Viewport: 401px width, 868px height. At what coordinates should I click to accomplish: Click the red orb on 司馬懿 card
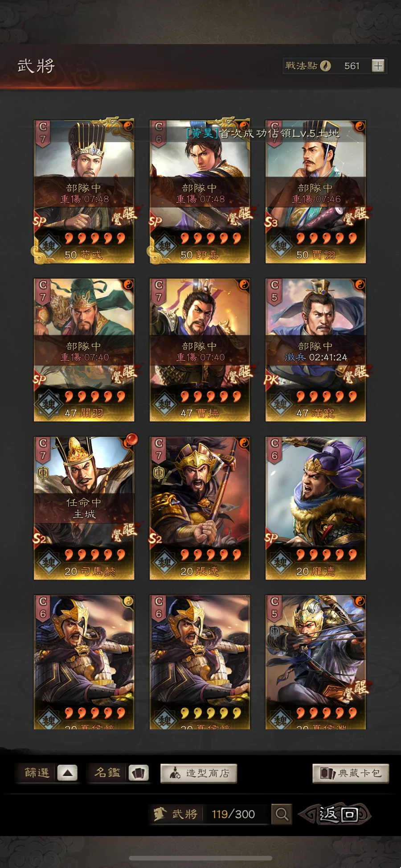(131, 440)
